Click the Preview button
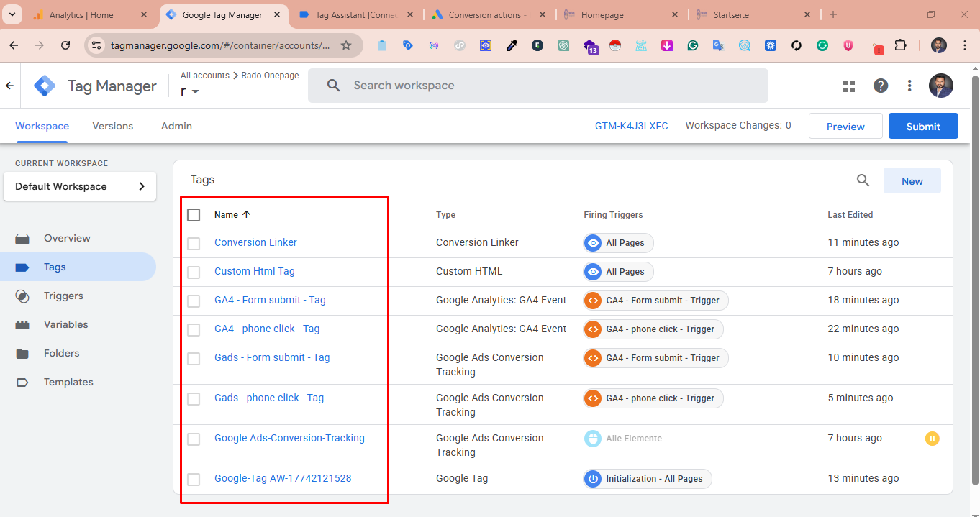Screen dimensions: 980x517 click(x=845, y=126)
